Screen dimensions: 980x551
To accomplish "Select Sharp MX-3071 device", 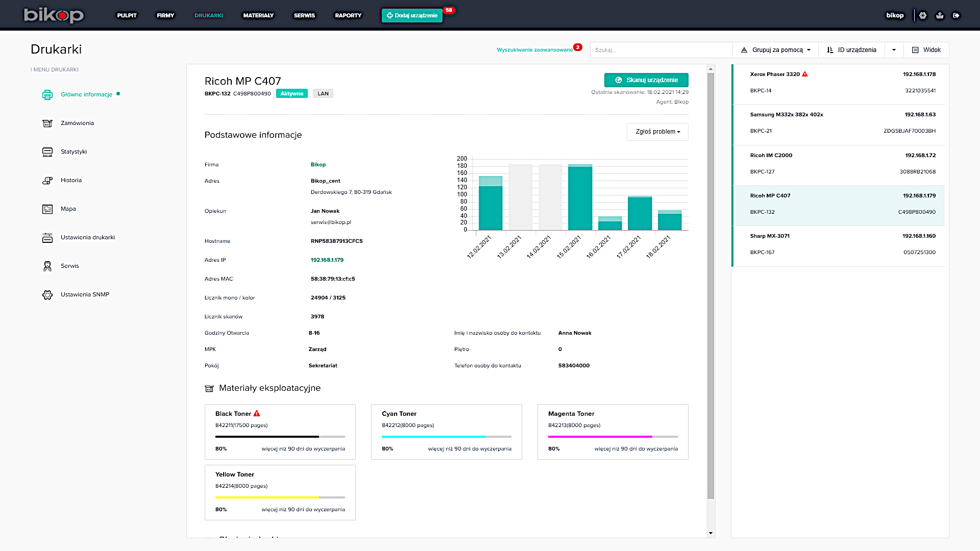I will point(839,246).
